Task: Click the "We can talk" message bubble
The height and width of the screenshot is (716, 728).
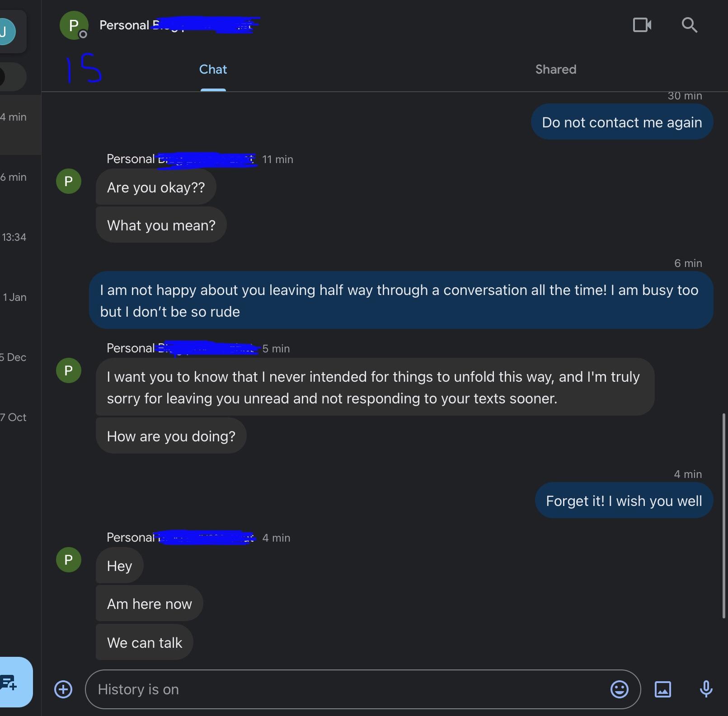Action: coord(145,642)
